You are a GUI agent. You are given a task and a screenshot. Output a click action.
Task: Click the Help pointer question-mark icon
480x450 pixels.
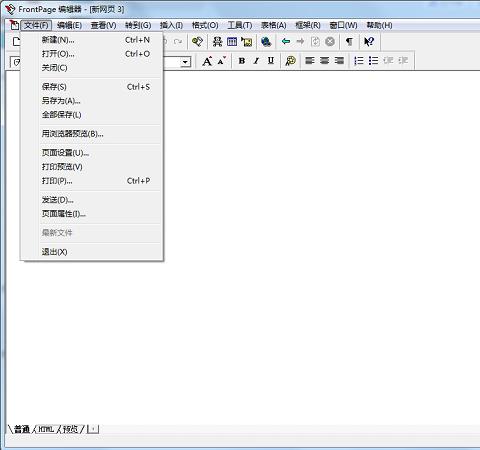tap(369, 42)
